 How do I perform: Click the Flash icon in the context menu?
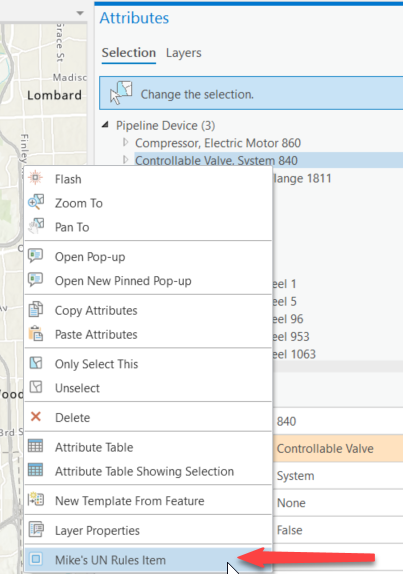(x=36, y=178)
